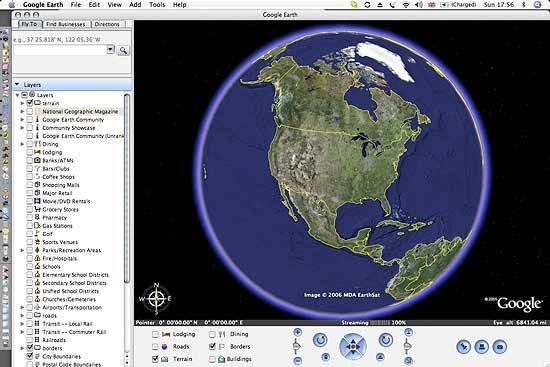Click the tilt slider handle
Screen dimensions: 550x367
point(408,347)
